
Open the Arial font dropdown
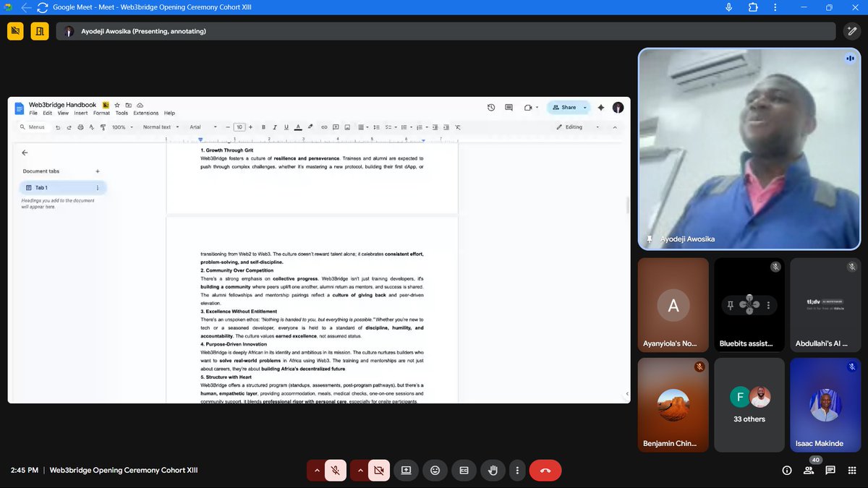(x=205, y=127)
